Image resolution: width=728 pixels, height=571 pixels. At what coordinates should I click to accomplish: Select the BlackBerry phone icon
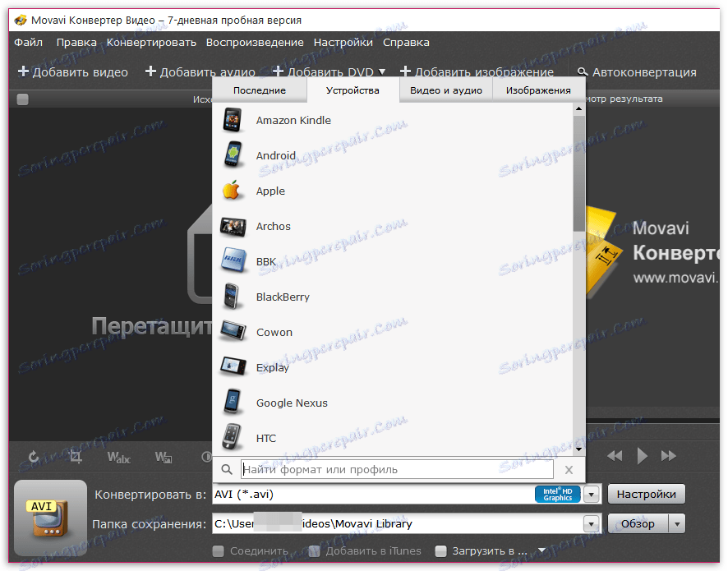click(231, 297)
